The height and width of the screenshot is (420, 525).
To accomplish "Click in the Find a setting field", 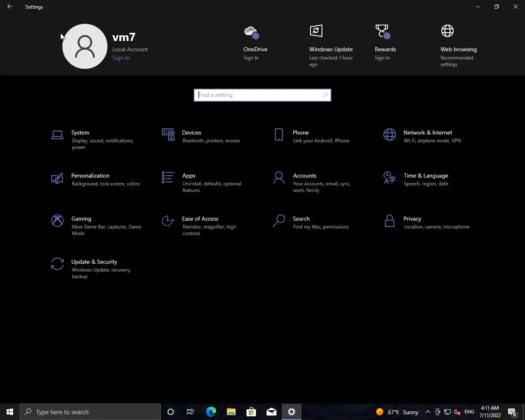I will click(x=262, y=95).
